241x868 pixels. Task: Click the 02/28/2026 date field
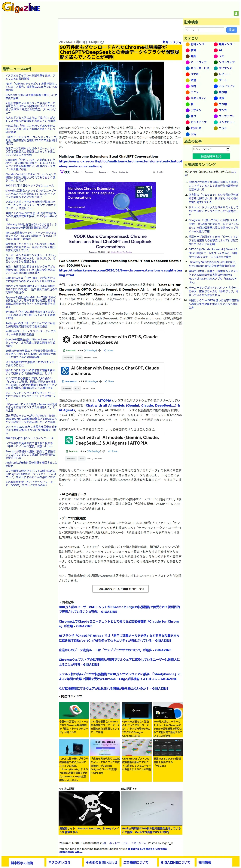click(211, 149)
